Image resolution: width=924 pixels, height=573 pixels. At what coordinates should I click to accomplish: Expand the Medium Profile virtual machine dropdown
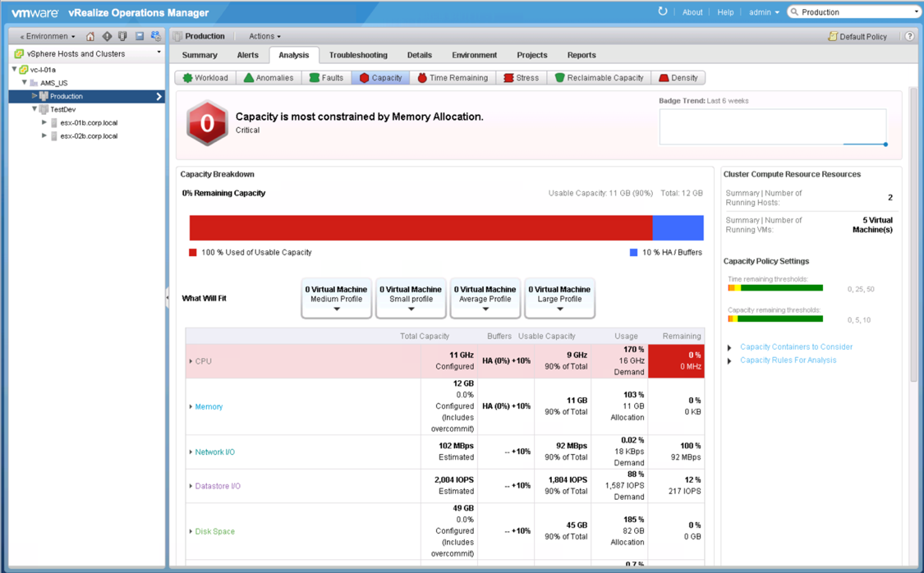(x=337, y=309)
